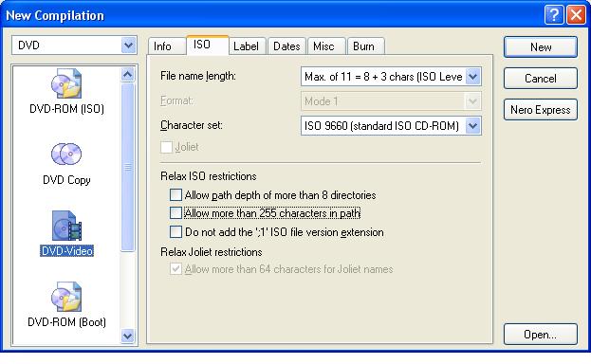The width and height of the screenshot is (591, 364).
Task: Click the Relax Joliet restrictions heading
Action: [x=211, y=252]
